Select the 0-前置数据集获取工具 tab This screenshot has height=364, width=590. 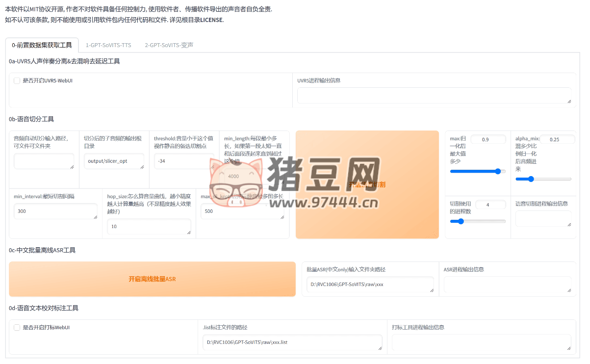[x=42, y=45]
